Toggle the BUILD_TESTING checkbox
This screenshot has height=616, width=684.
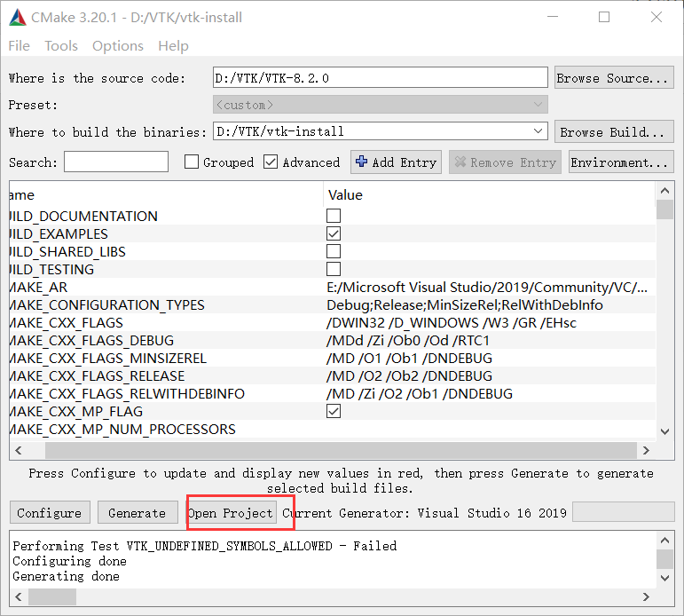[334, 269]
